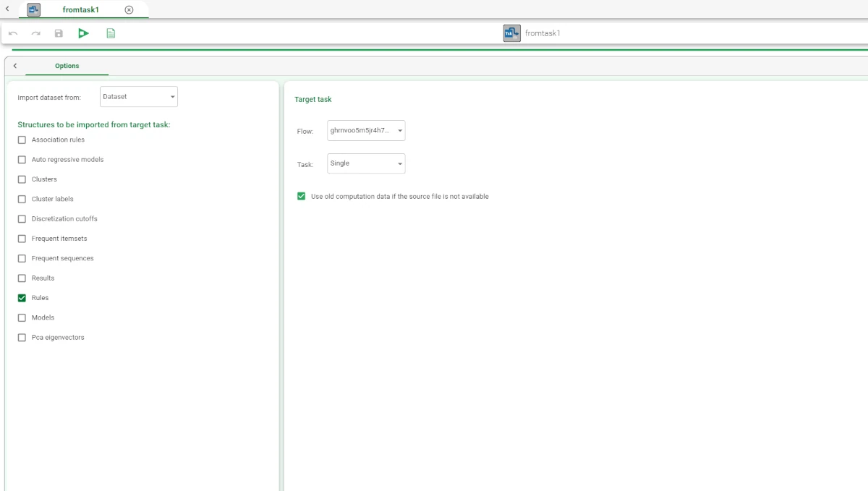Check the Clusters checkbox

click(x=22, y=179)
